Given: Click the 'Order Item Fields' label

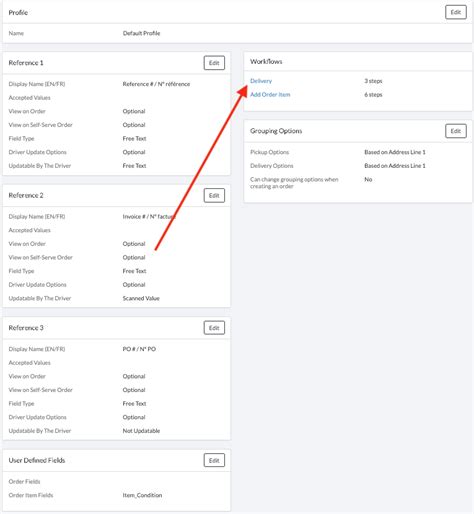Looking at the screenshot, I should (31, 495).
